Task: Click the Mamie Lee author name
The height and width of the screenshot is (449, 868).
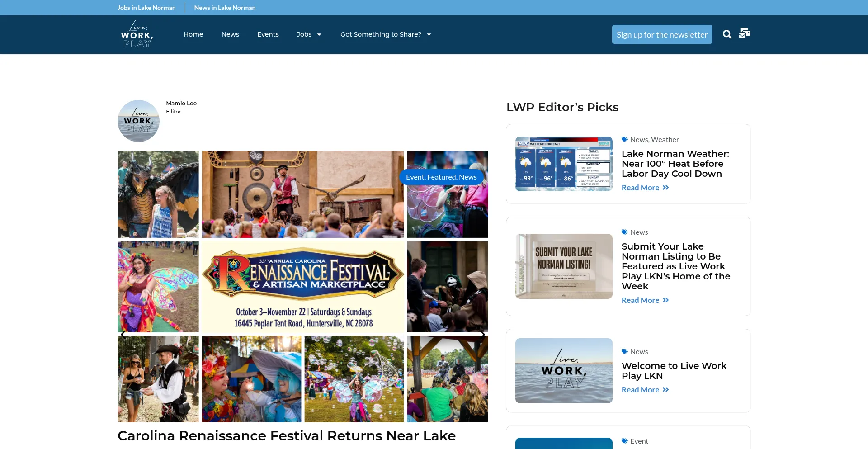Action: [x=181, y=103]
